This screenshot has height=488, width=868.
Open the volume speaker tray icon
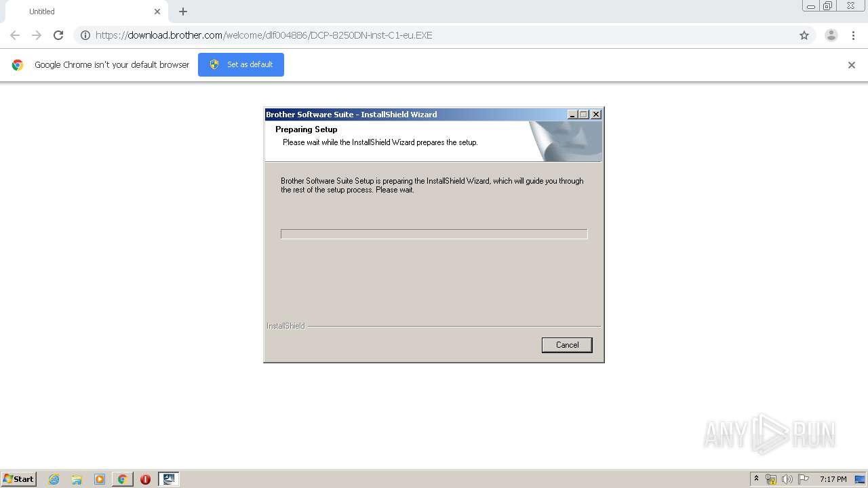point(787,479)
